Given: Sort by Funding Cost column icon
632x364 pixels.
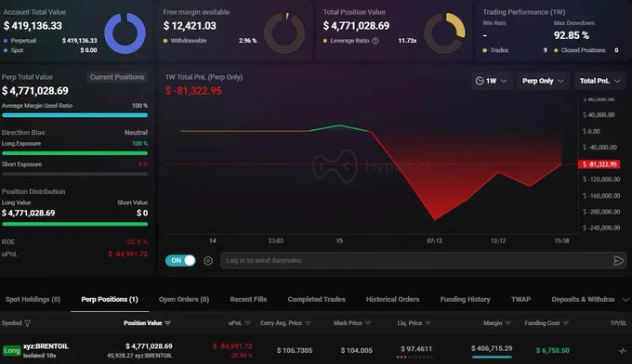Looking at the screenshot, I should point(565,323).
